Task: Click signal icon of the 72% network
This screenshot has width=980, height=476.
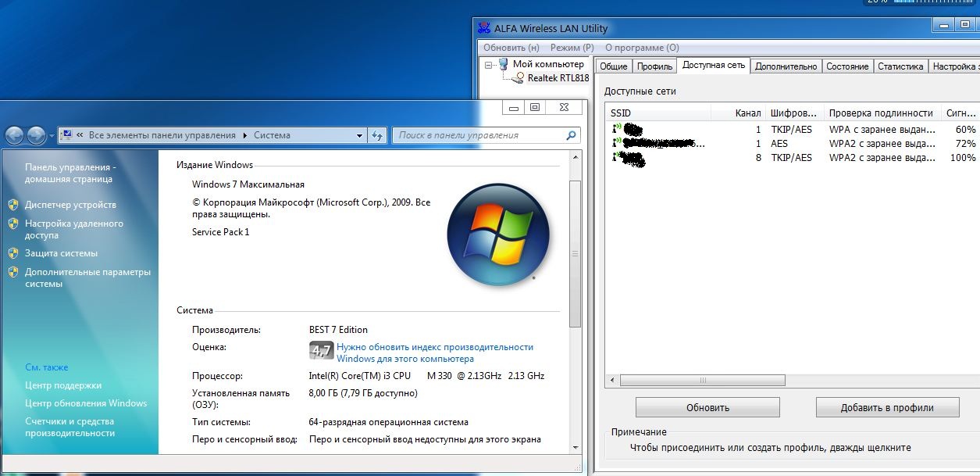Action: [617, 143]
